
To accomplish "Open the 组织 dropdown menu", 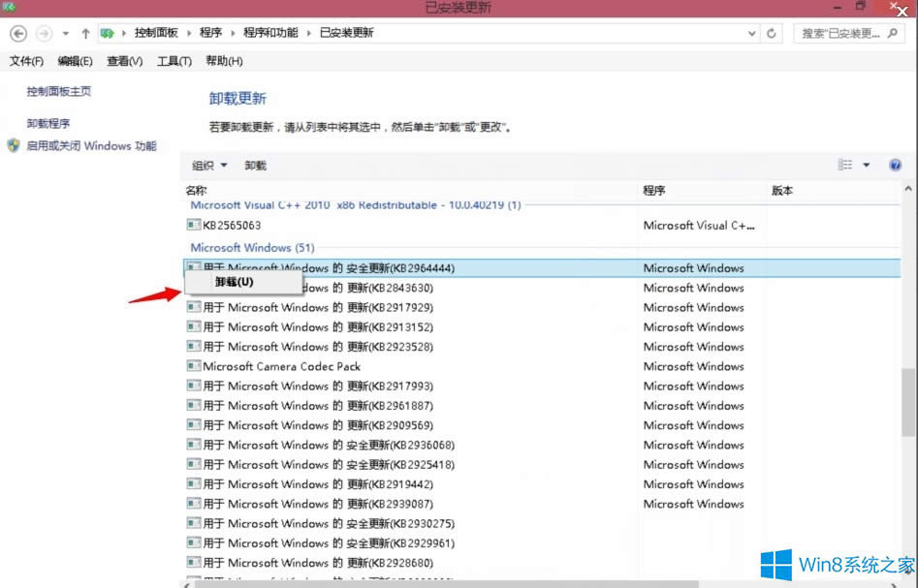I will (209, 166).
